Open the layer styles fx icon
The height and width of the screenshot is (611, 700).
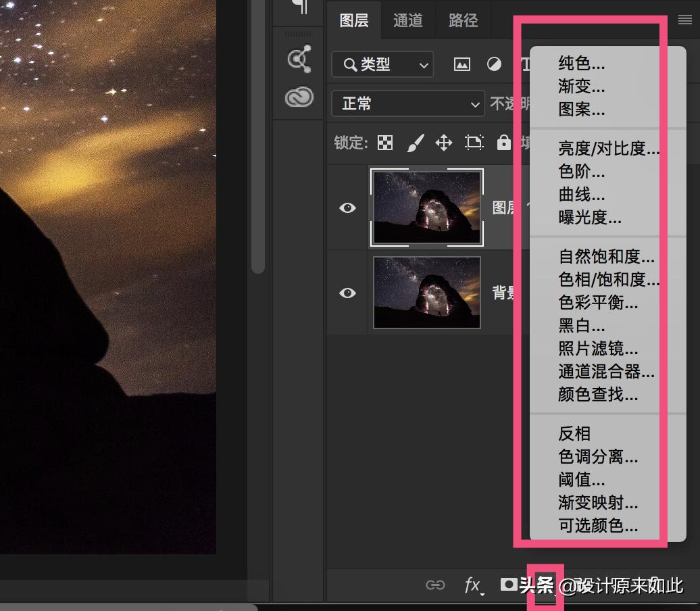(x=472, y=584)
